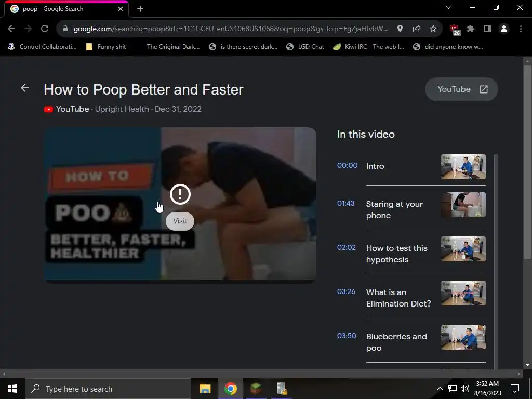Open the volume speaker tray icon
The width and height of the screenshot is (532, 399).
pos(465,389)
